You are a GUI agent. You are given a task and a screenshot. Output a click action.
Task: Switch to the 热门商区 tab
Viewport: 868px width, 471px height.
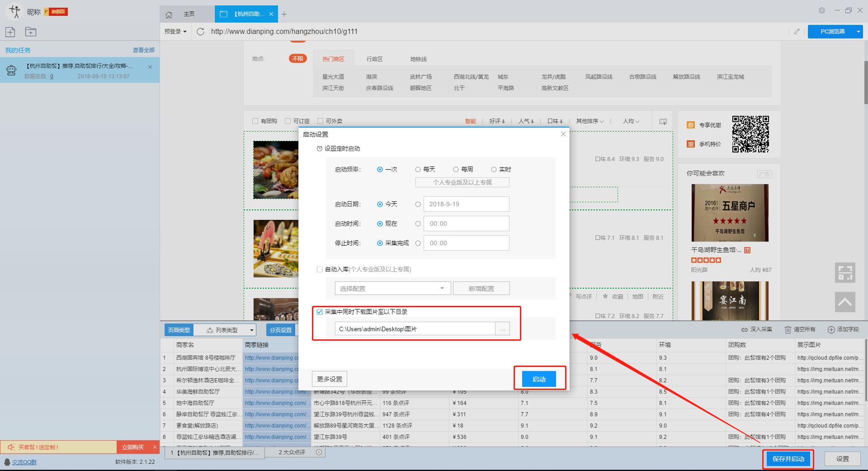point(334,59)
